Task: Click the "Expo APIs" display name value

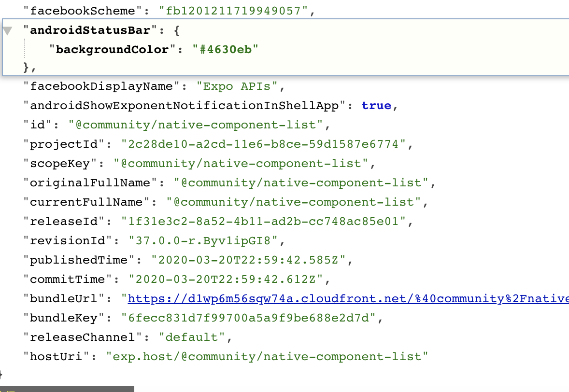Action: pyautogui.click(x=237, y=86)
